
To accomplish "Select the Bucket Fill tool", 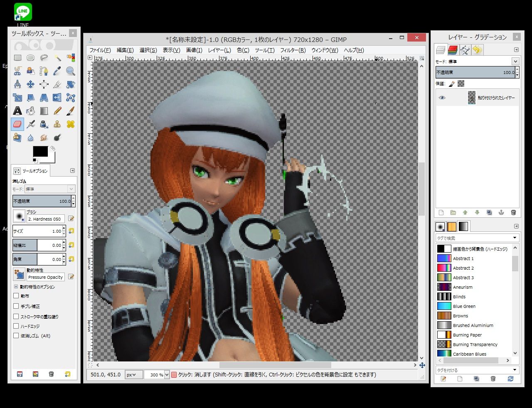I will point(31,111).
